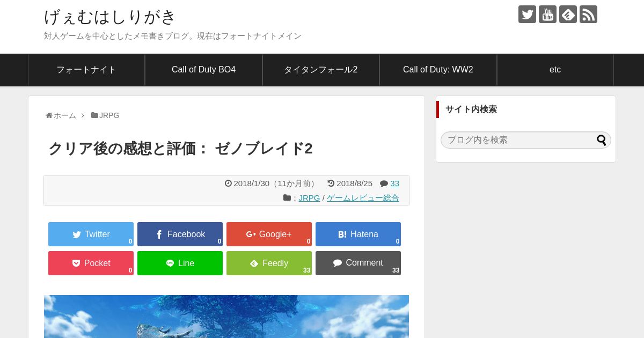
Task: Open the JRPG category link in meta
Action: point(309,198)
